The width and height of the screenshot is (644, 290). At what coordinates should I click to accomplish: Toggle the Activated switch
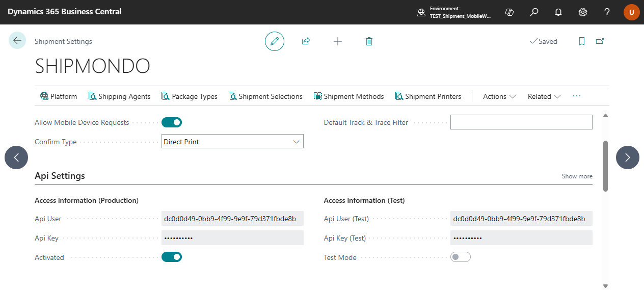[172, 257]
